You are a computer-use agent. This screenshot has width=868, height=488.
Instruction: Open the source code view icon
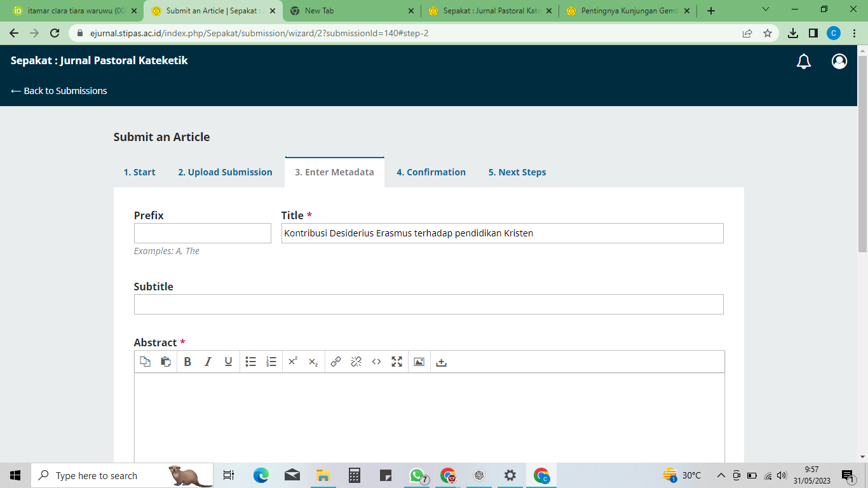(377, 362)
